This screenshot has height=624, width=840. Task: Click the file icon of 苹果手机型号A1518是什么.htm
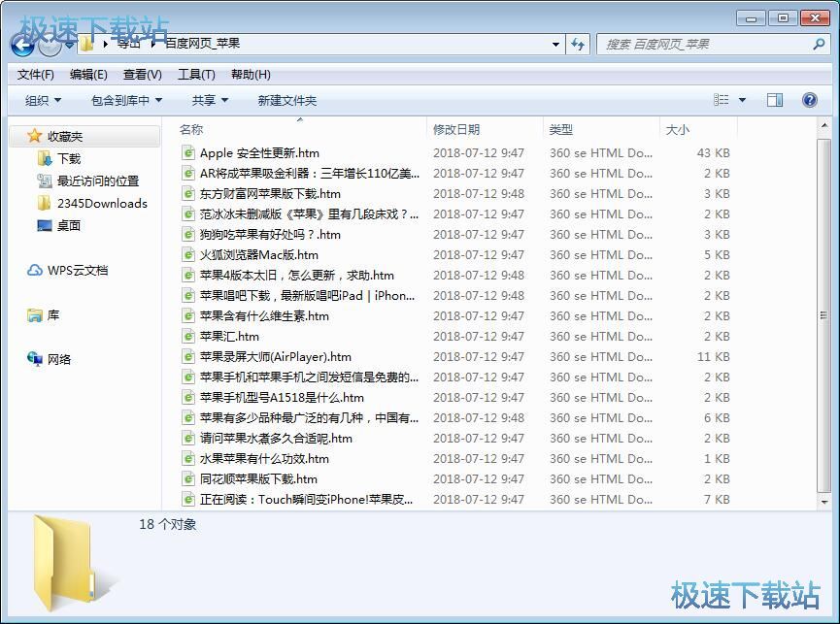coord(187,397)
